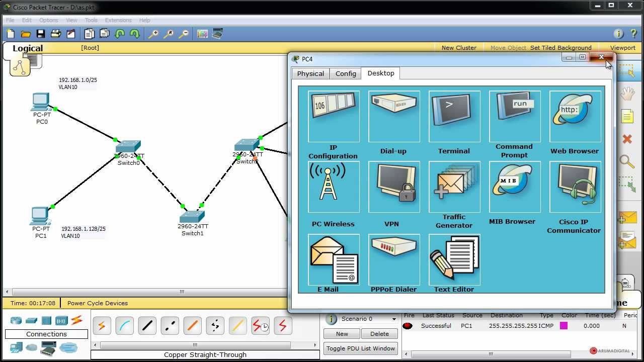Open IP Configuration in PC4 desktop
The height and width of the screenshot is (362, 644).
point(334,117)
